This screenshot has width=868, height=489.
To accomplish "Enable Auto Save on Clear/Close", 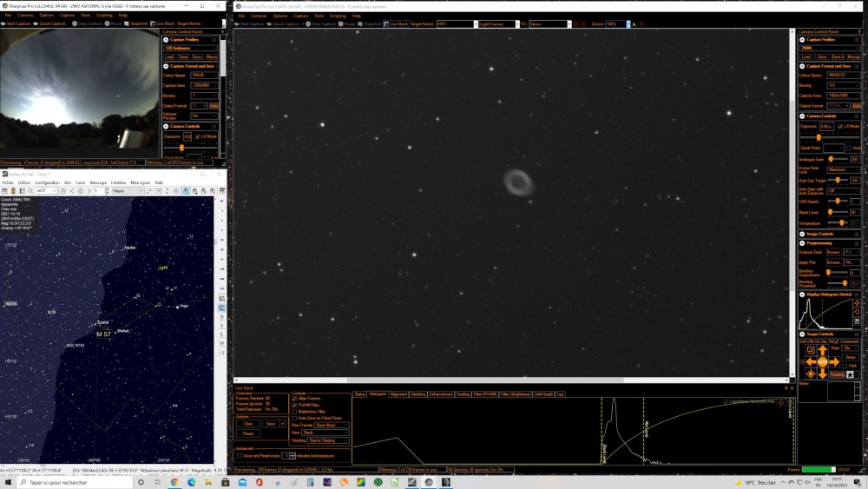I will coord(294,418).
